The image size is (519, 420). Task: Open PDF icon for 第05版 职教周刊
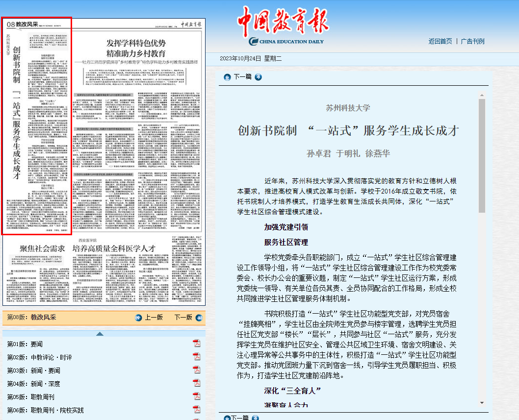[x=197, y=396]
